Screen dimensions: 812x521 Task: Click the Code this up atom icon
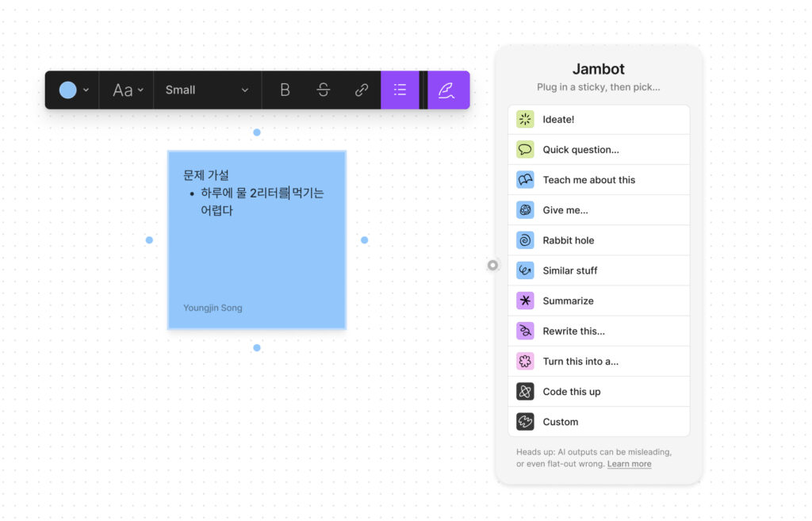pyautogui.click(x=525, y=392)
